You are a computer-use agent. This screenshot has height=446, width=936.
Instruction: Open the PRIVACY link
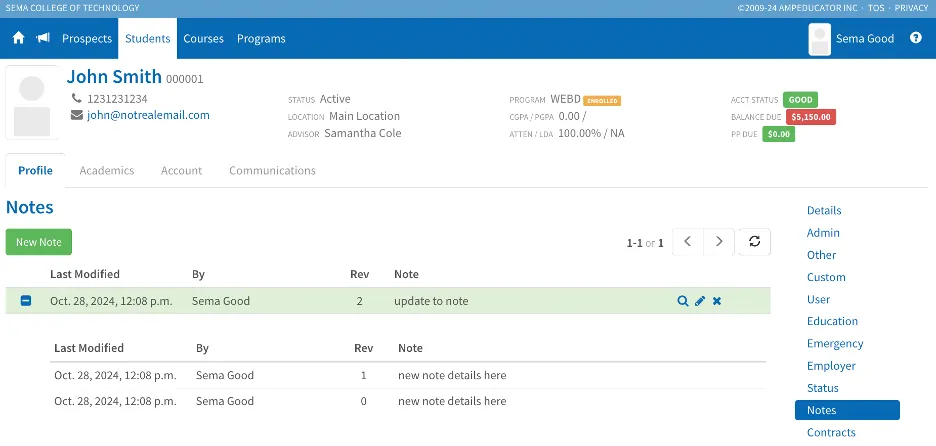point(912,8)
